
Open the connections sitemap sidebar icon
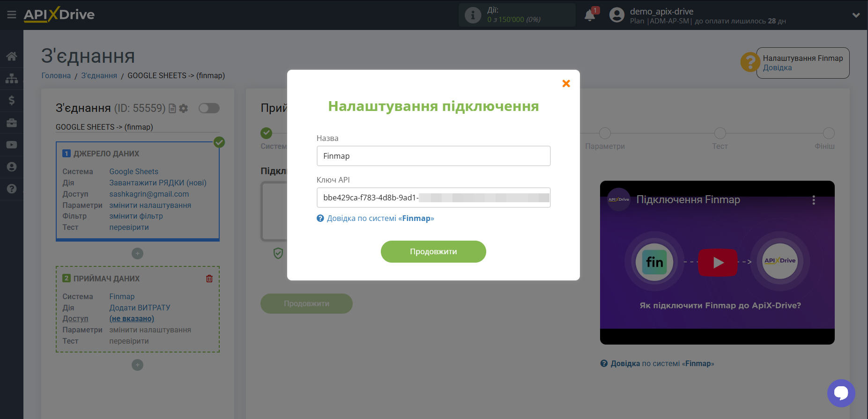pyautogui.click(x=12, y=79)
